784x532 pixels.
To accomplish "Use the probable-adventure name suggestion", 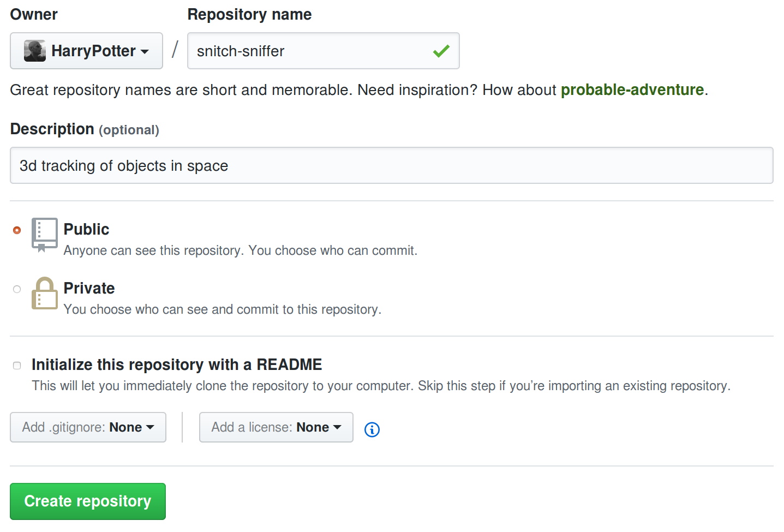I will tap(632, 89).
